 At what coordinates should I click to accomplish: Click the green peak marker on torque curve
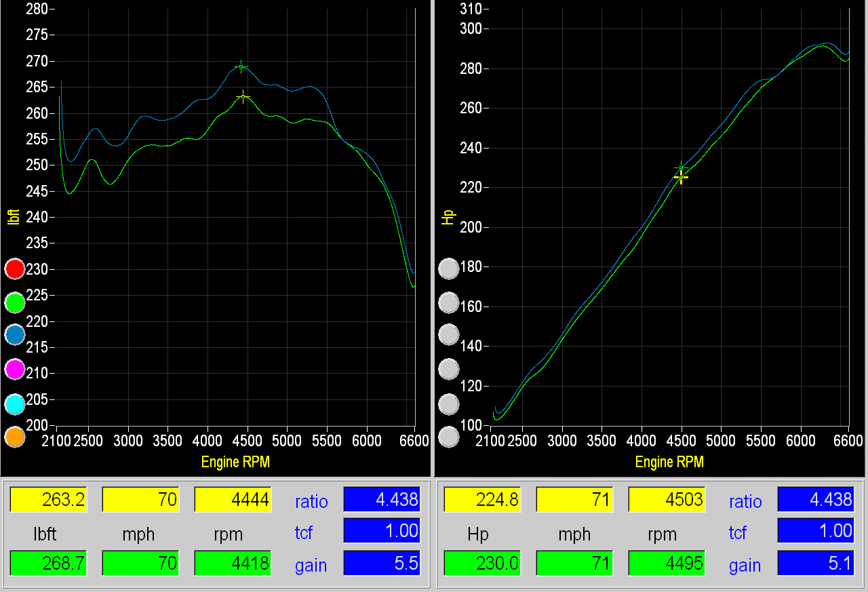coord(241,66)
